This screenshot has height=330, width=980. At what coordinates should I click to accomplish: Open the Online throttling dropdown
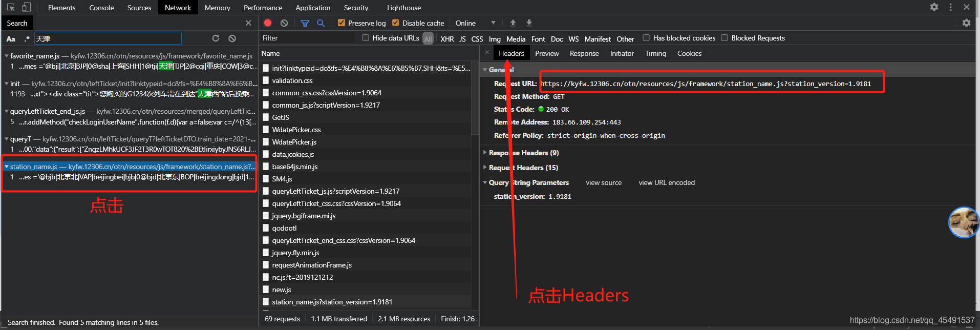click(x=476, y=23)
